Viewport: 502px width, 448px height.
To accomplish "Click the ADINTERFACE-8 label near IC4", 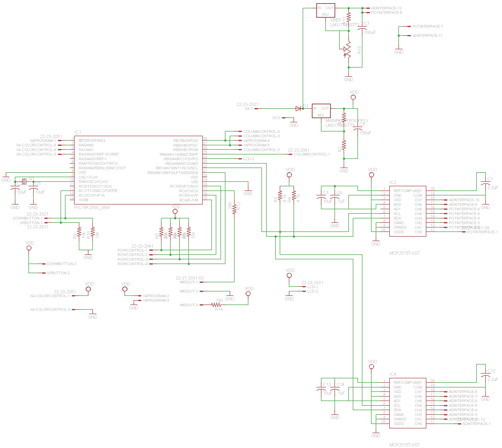I will point(463,392).
